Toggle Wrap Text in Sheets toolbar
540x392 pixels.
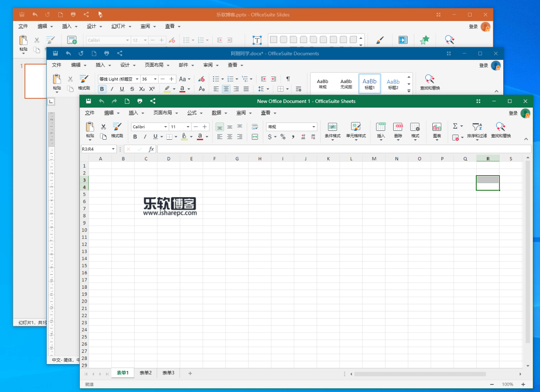(x=255, y=127)
